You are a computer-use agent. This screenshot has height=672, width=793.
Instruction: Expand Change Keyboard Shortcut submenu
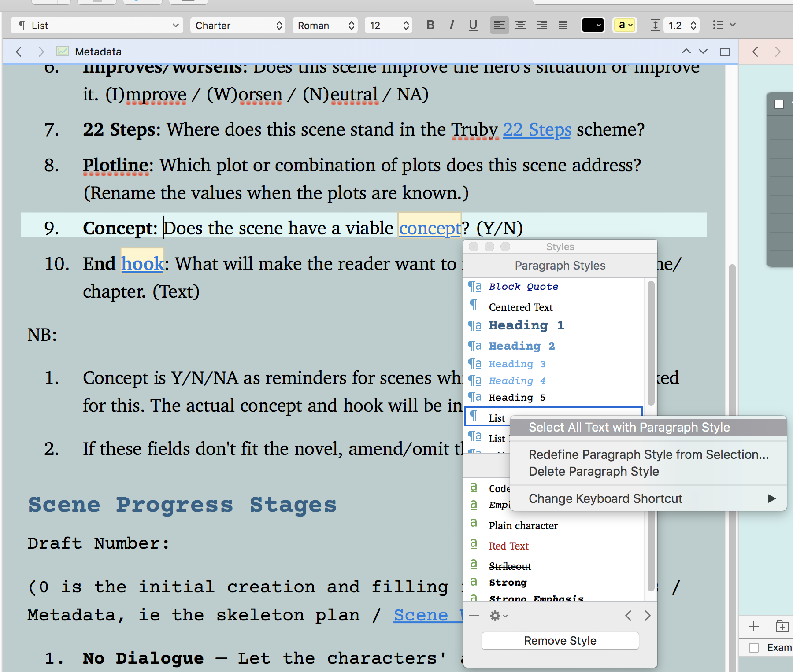pyautogui.click(x=648, y=498)
